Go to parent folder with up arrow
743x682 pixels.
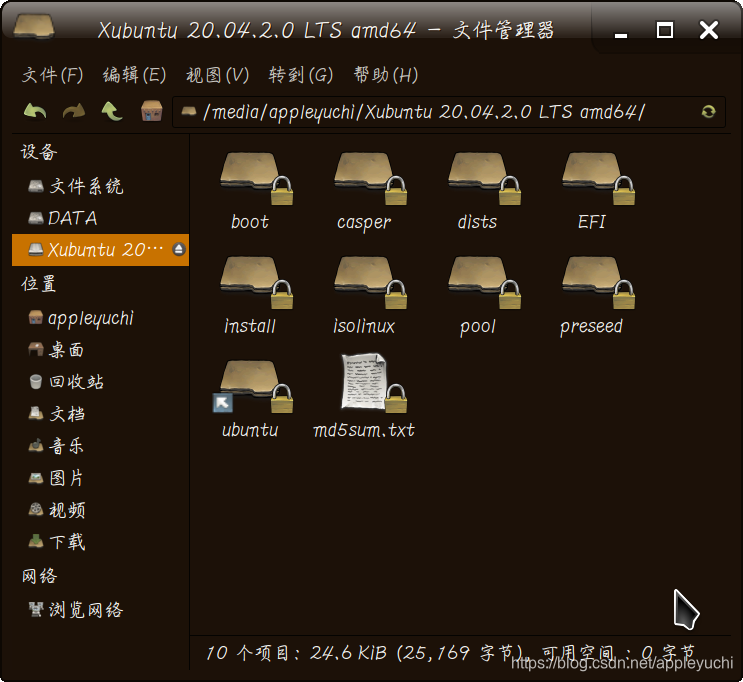coord(112,111)
